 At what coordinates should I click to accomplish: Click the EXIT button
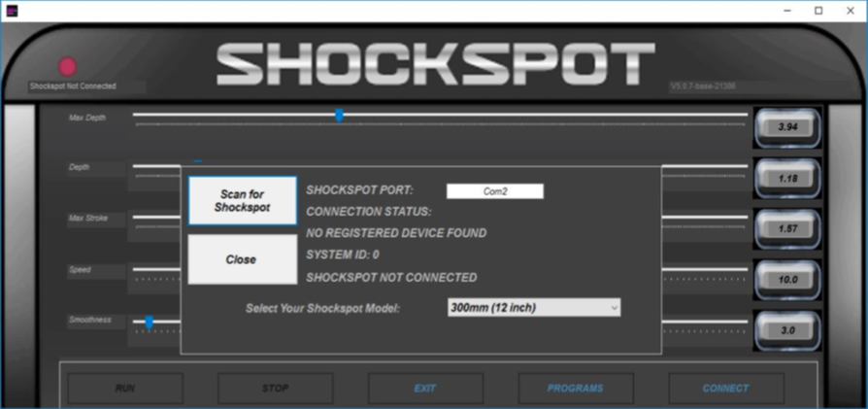[x=425, y=389]
